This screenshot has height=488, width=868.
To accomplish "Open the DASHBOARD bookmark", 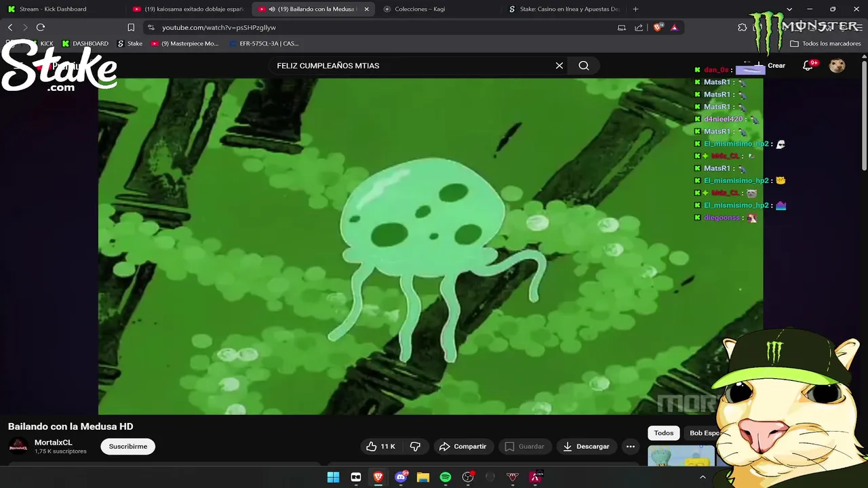I will click(85, 43).
